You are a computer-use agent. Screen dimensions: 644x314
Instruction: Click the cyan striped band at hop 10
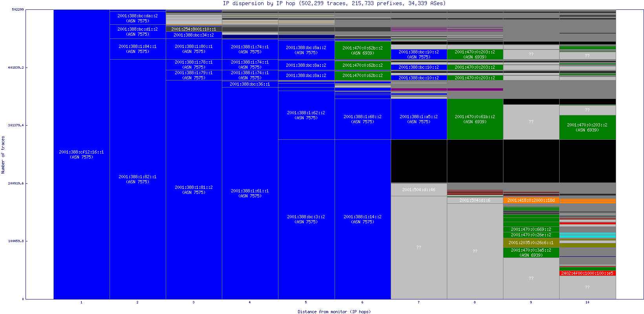587,235
